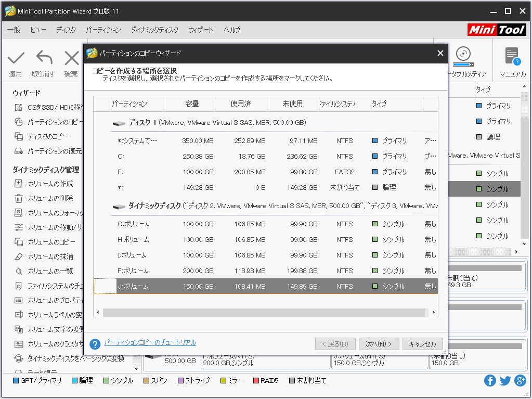532x399 pixels.
Task: Open the ヘルプ menu
Action: pos(232,30)
